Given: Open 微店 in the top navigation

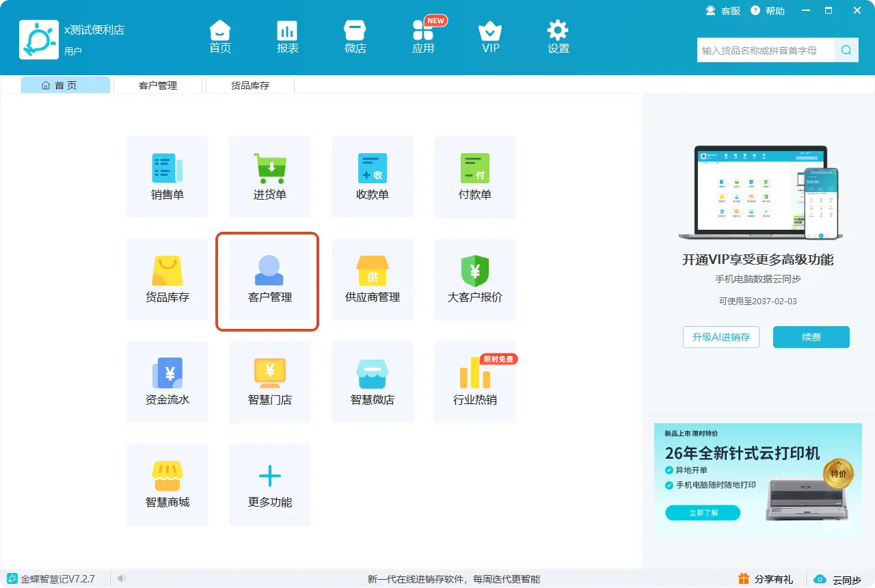Looking at the screenshot, I should [x=355, y=37].
